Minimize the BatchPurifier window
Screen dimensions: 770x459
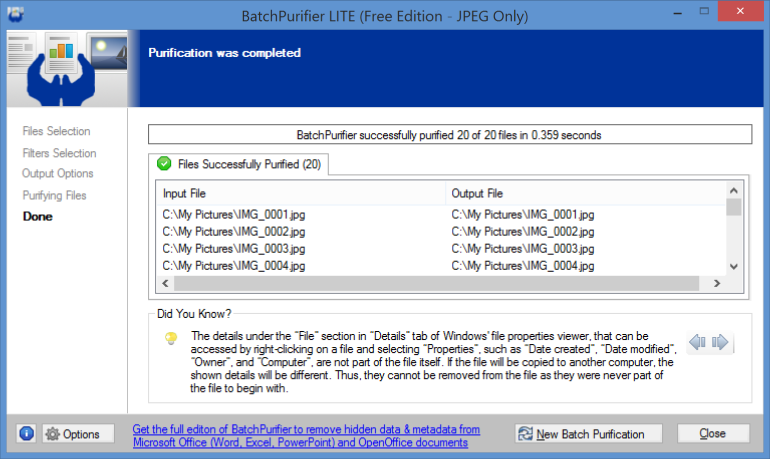(678, 12)
